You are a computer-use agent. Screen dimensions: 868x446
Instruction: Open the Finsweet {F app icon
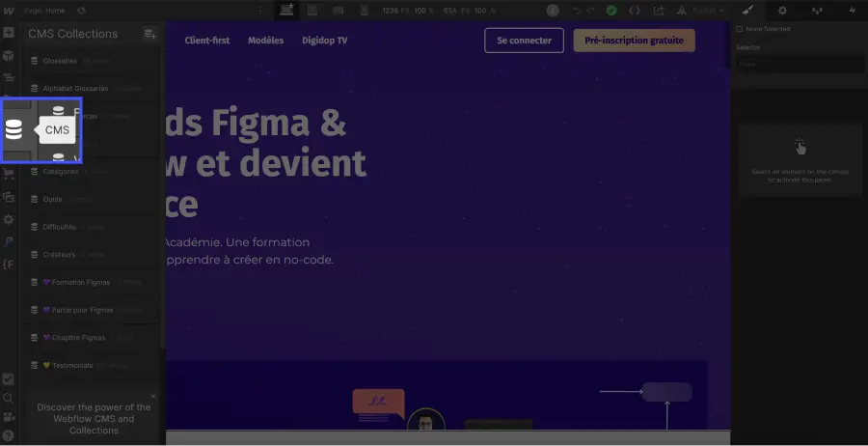click(9, 265)
